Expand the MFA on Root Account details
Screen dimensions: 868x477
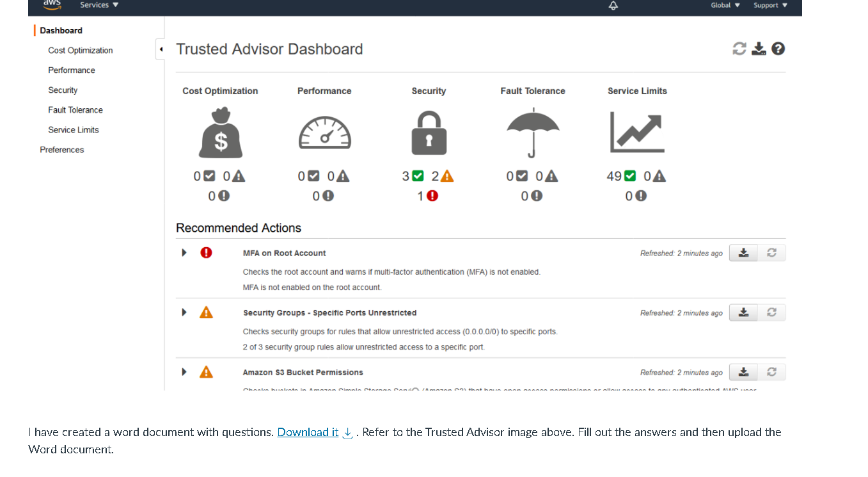[x=184, y=252]
